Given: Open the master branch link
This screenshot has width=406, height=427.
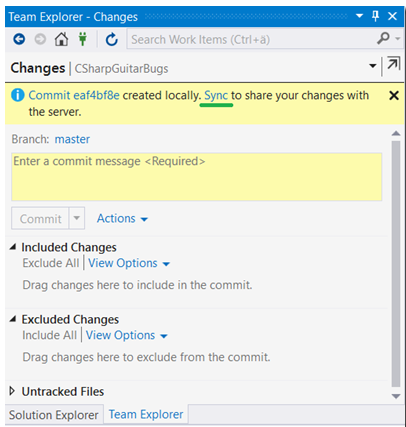Looking at the screenshot, I should pos(72,139).
